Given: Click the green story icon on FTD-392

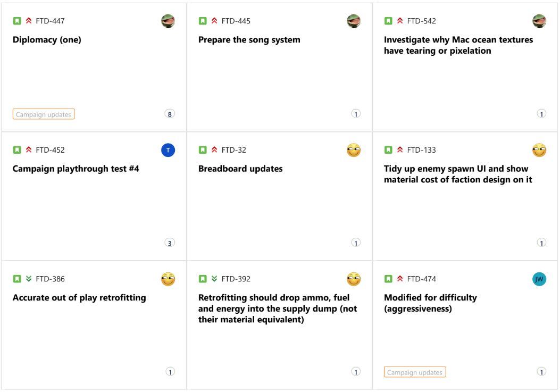Looking at the screenshot, I should point(203,279).
